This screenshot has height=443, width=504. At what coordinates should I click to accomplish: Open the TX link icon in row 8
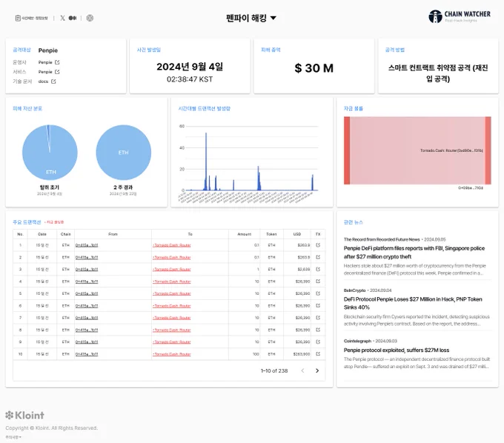tap(318, 330)
